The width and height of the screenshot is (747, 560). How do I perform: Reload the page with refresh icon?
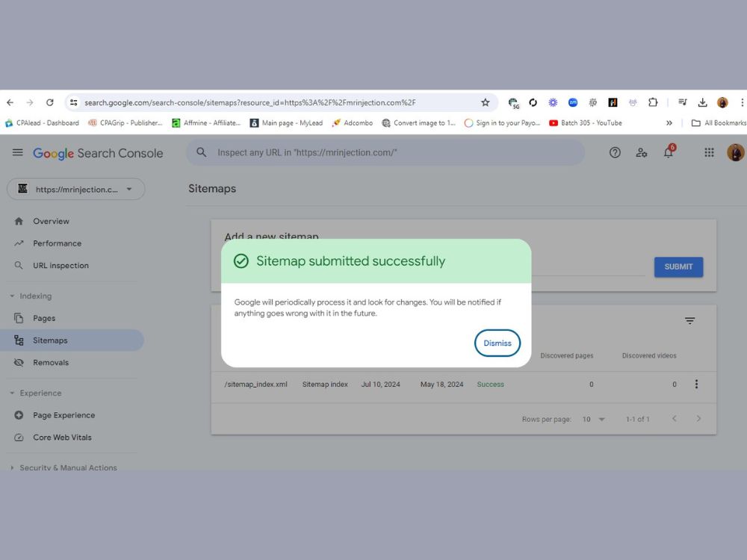click(x=49, y=102)
